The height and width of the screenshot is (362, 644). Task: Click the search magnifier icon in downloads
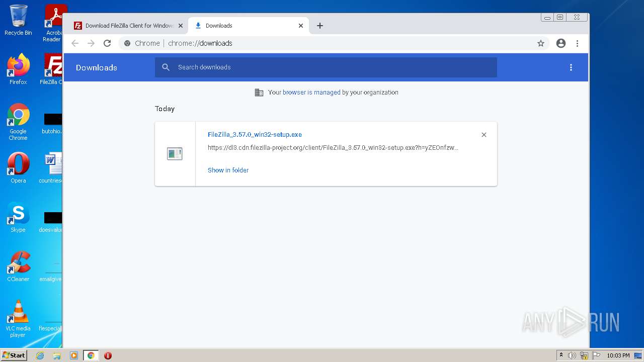click(166, 67)
